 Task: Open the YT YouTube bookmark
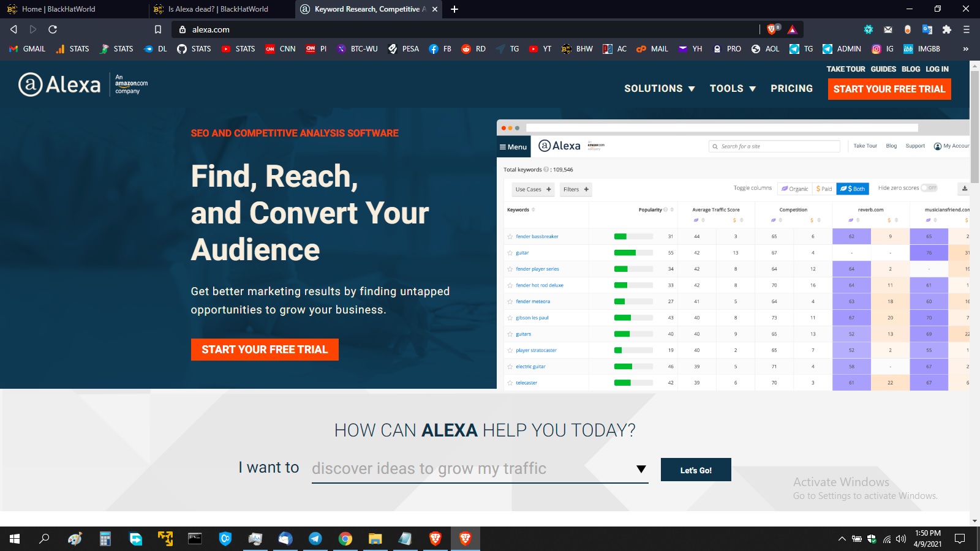coord(540,49)
